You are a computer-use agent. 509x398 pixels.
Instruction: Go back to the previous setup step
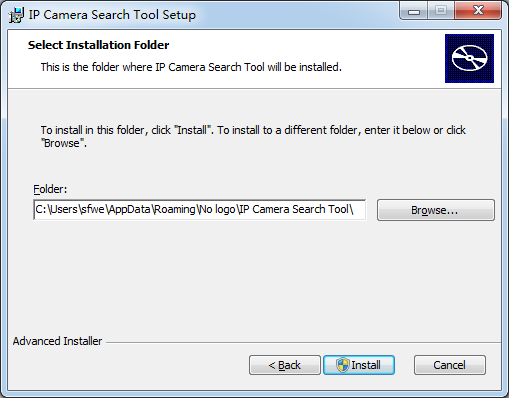coord(285,365)
